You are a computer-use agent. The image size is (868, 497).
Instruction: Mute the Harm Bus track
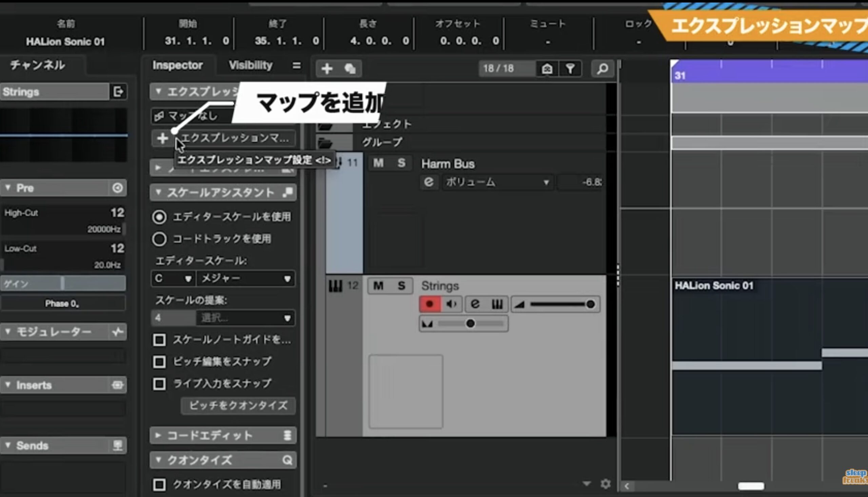pos(378,163)
